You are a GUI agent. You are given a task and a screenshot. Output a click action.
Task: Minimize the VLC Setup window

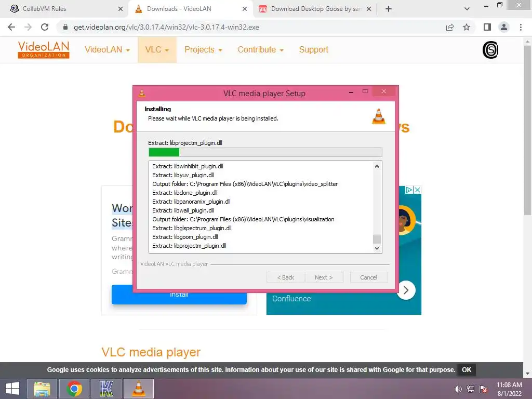[x=351, y=91]
